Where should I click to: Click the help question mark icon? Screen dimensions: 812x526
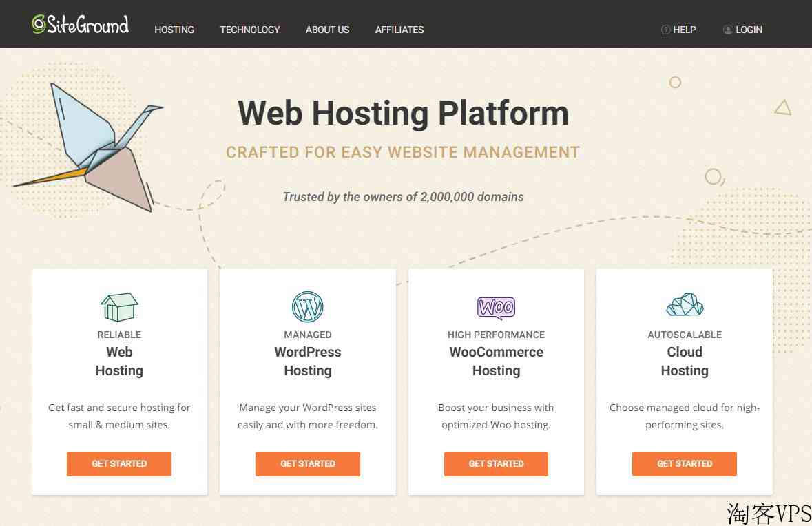click(665, 30)
